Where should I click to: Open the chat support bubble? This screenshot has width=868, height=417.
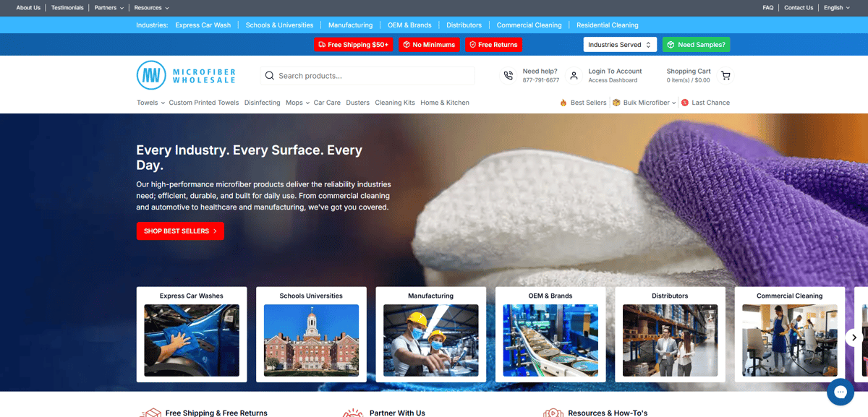coord(841,392)
